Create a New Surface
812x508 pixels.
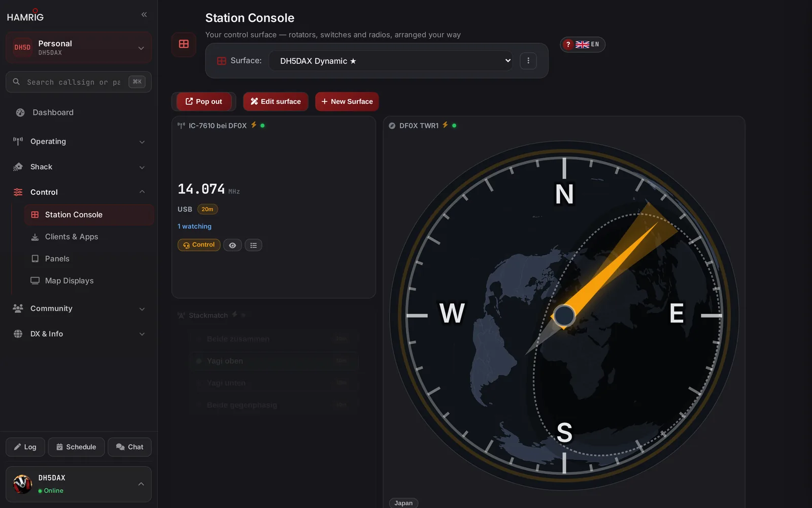pyautogui.click(x=347, y=102)
